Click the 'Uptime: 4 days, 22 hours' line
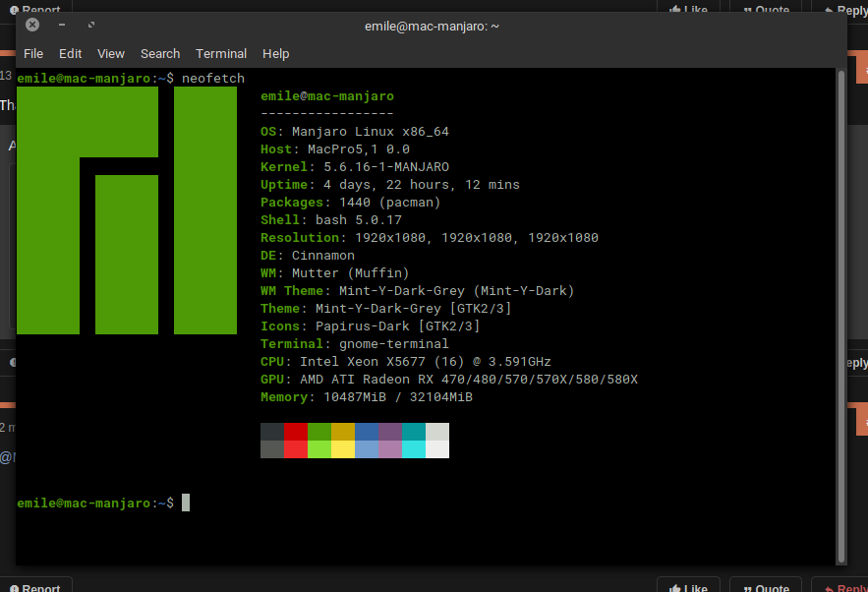This screenshot has height=592, width=868. pyautogui.click(x=390, y=185)
